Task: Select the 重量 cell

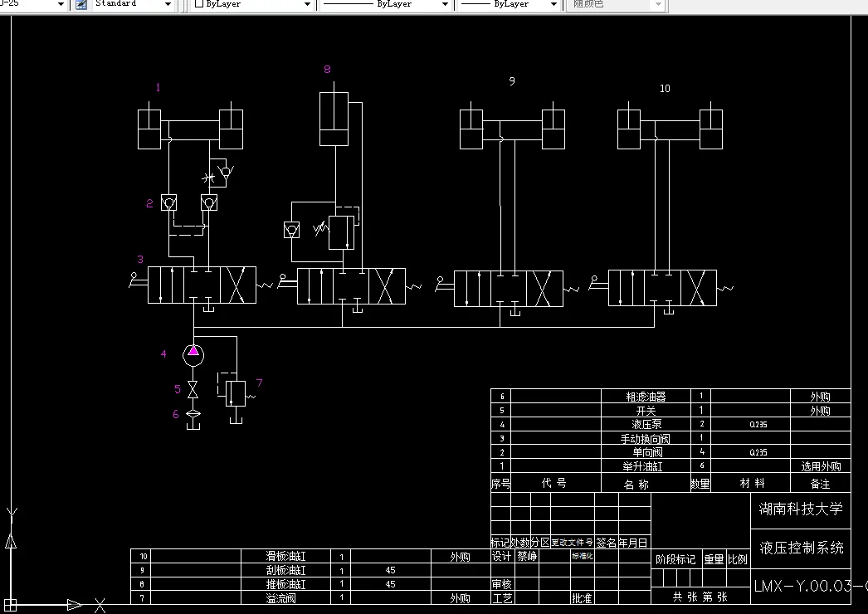Action: pos(714,560)
